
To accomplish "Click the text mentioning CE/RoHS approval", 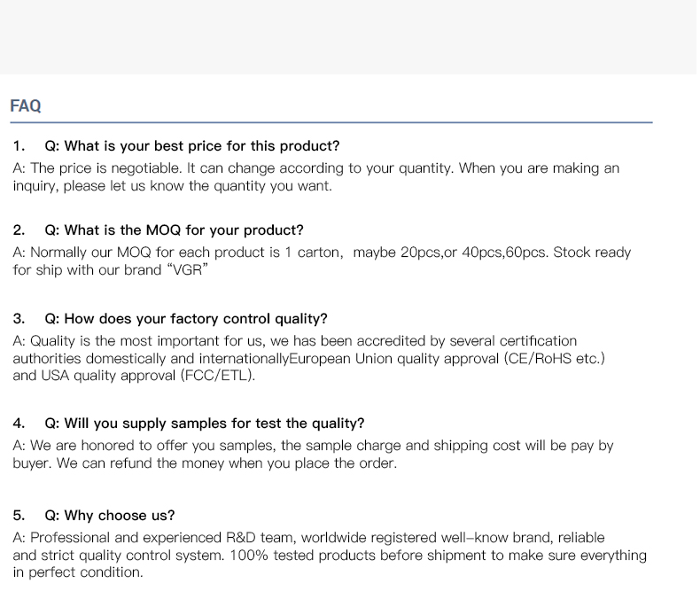I will point(447,358).
